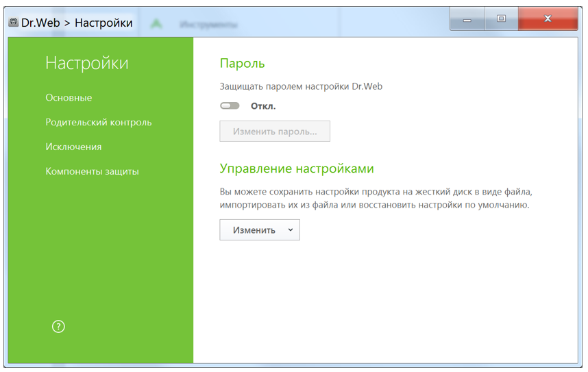Open the help question mark icon
This screenshot has width=588, height=372.
pyautogui.click(x=58, y=327)
